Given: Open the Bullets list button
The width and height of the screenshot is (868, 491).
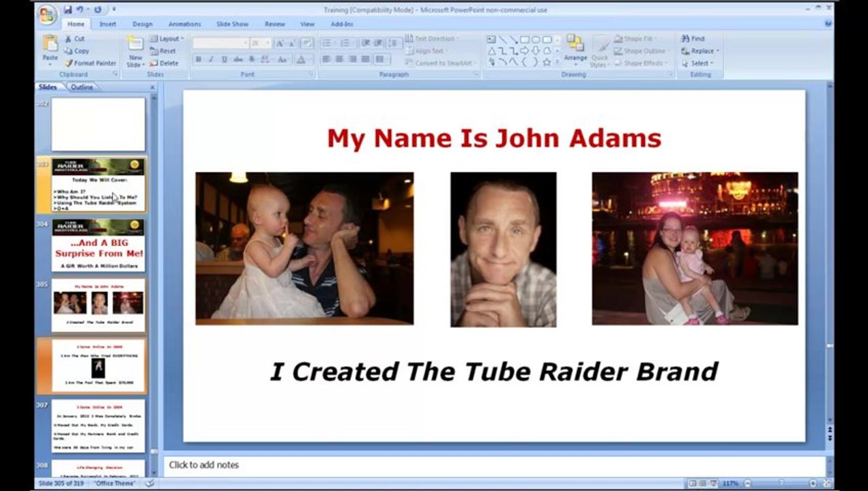Looking at the screenshot, I should pos(328,43).
